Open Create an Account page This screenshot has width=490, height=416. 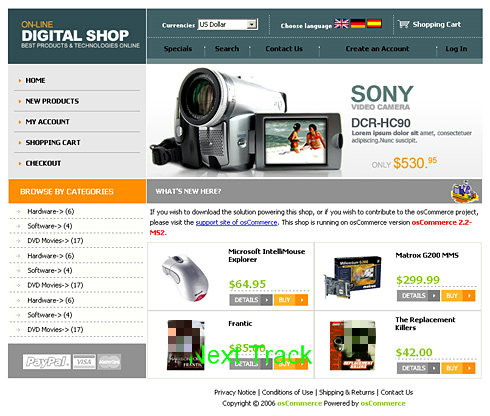pyautogui.click(x=377, y=49)
